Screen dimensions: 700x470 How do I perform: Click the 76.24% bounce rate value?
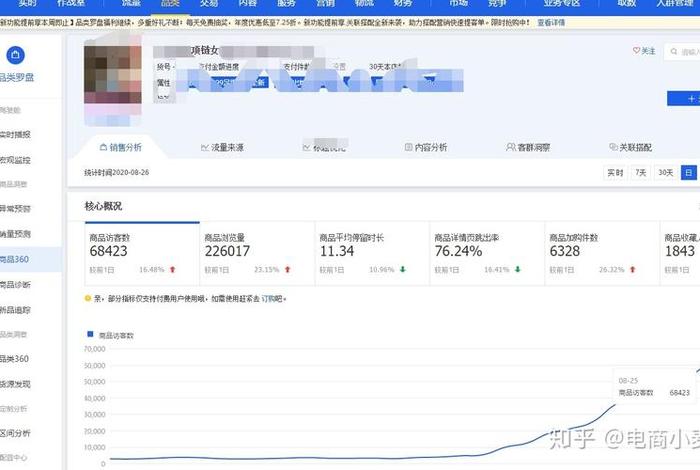click(x=458, y=251)
